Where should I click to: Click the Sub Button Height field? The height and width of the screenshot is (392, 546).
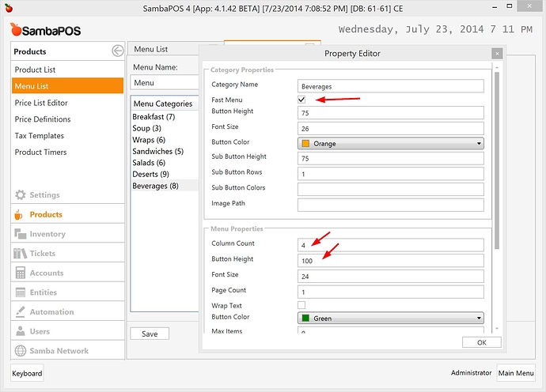(x=391, y=158)
